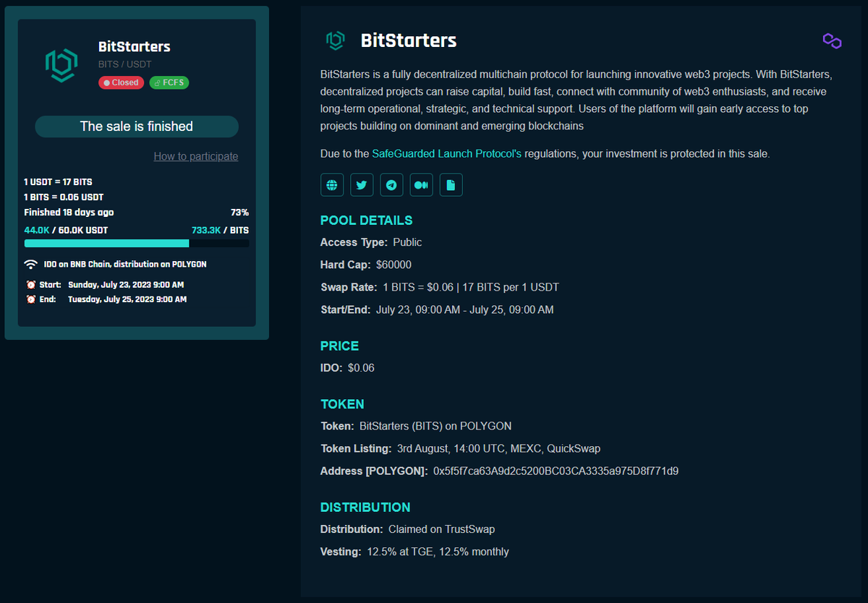
Task: Click the DISTRIBUTION section heading
Action: pos(365,508)
